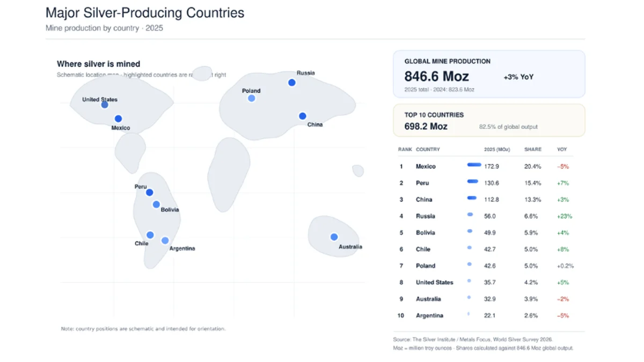Click the production bar in the Peru table row
The height and width of the screenshot is (362, 644).
point(473,181)
